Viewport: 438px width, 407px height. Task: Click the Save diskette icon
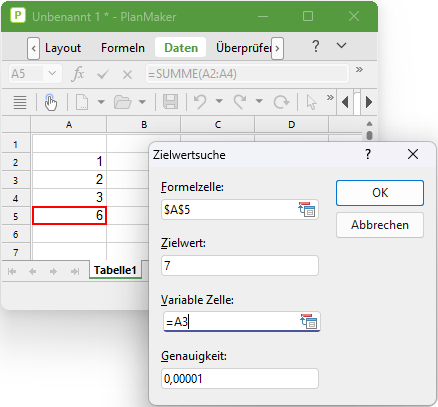[x=170, y=102]
